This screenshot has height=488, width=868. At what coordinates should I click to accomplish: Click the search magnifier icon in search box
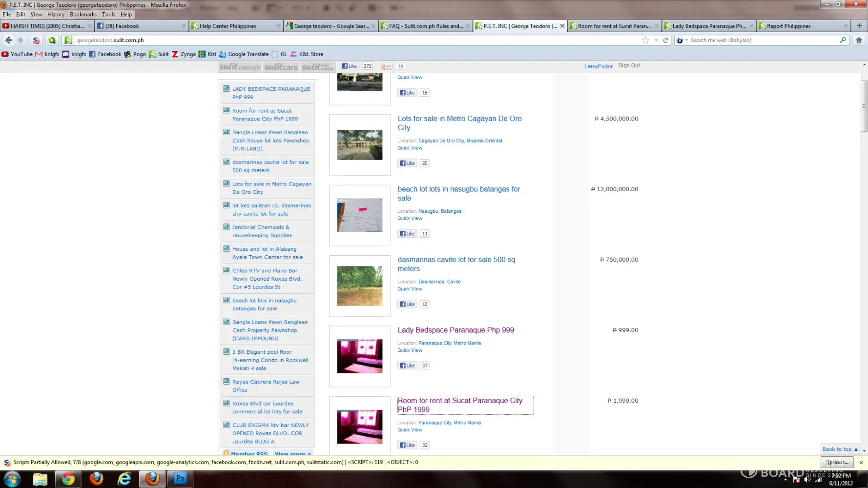point(843,40)
